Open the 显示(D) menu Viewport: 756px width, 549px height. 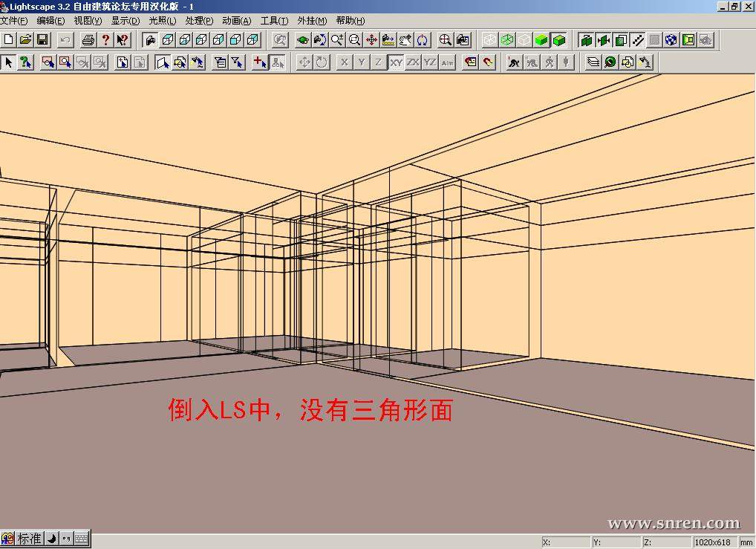click(126, 21)
